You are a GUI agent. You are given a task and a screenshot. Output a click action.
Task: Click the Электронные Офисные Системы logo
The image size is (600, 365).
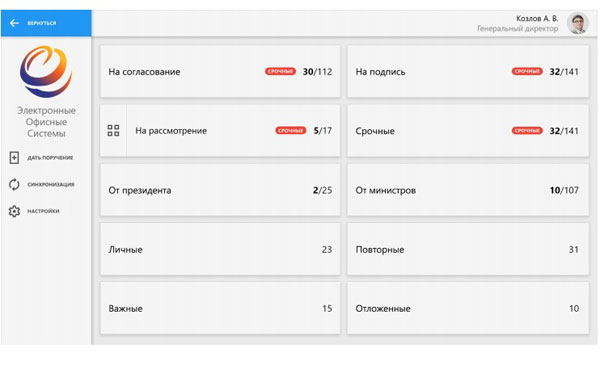pyautogui.click(x=46, y=72)
